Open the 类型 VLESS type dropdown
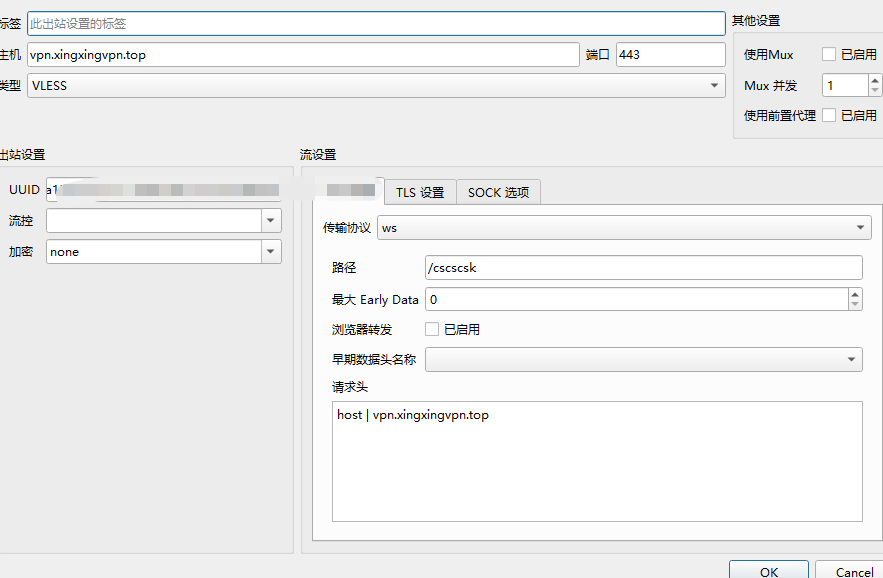Image resolution: width=883 pixels, height=578 pixels. [375, 86]
